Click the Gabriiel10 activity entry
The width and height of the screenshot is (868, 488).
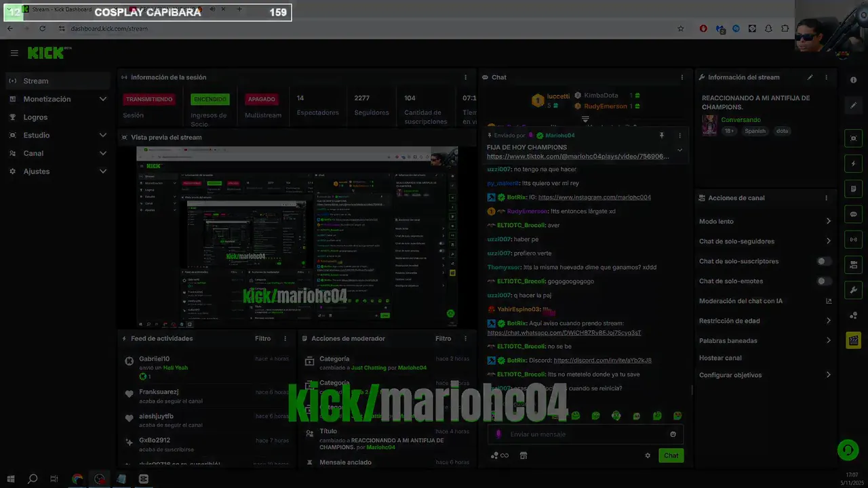tap(207, 367)
